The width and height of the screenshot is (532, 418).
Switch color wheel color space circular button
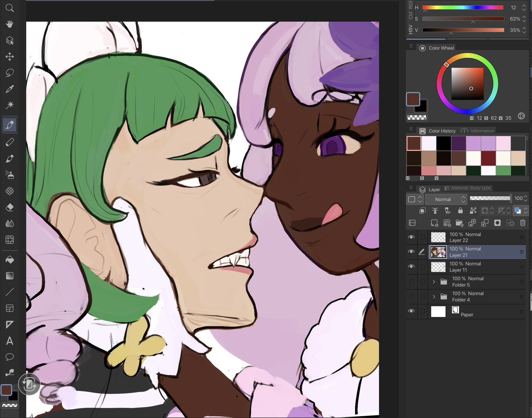coord(521,116)
